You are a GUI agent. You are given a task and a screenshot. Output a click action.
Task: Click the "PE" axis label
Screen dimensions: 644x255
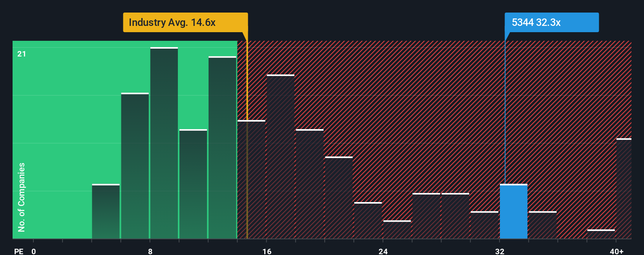pyautogui.click(x=19, y=251)
